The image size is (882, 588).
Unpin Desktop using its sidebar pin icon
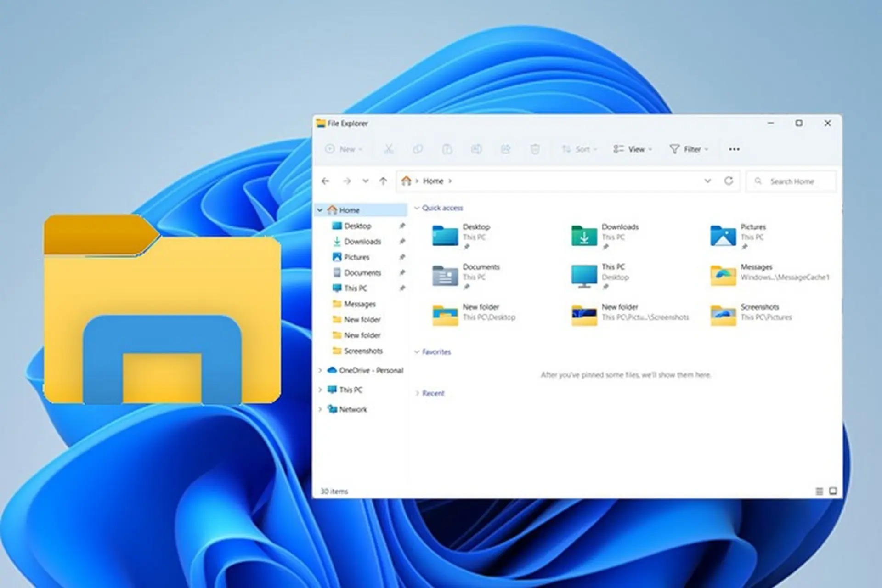click(402, 226)
